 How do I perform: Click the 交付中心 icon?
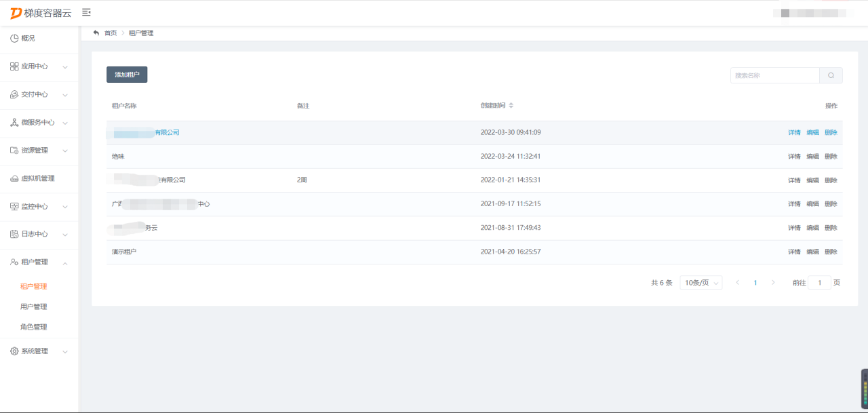pos(14,94)
